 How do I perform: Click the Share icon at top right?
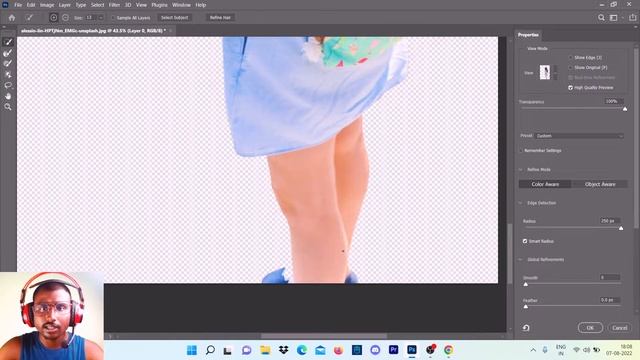pos(633,18)
